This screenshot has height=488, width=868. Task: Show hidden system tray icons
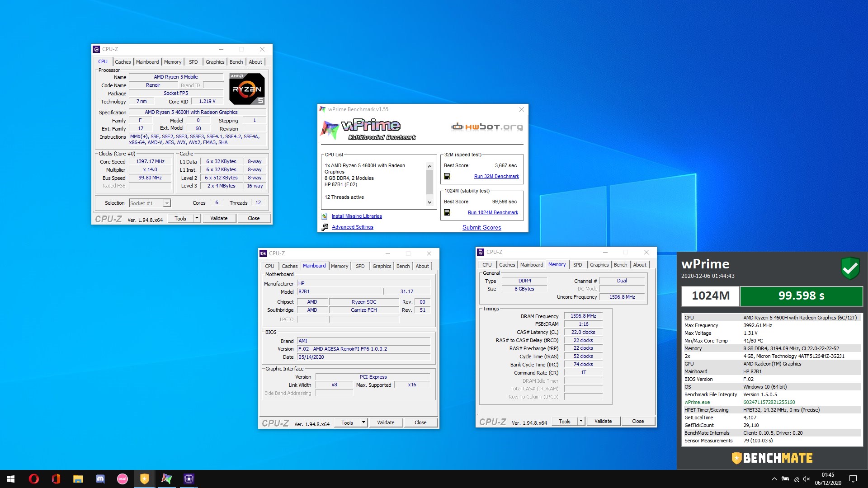click(774, 479)
